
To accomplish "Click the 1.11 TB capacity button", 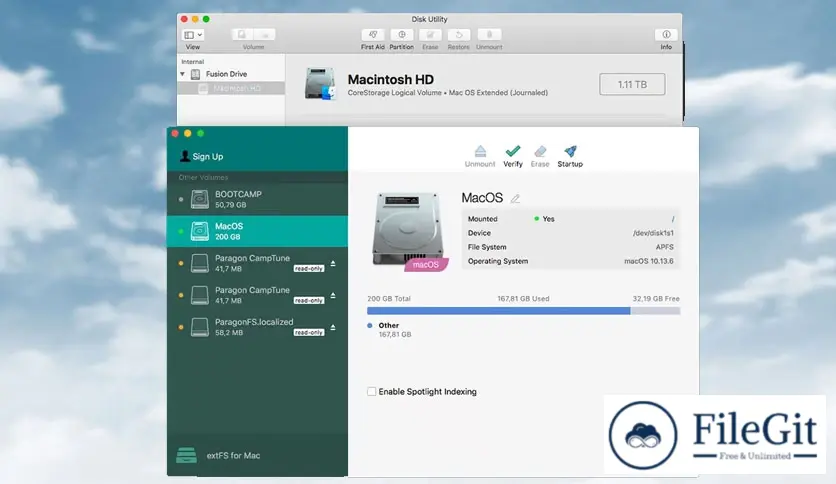I will coord(632,84).
